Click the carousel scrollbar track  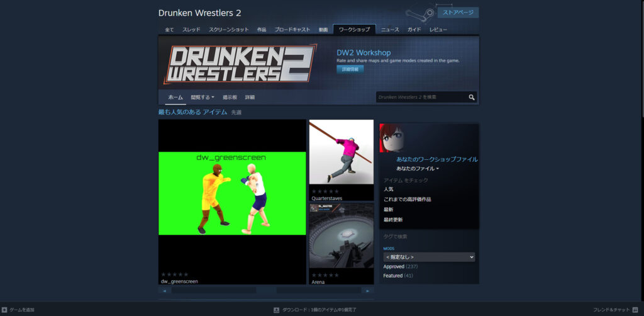tap(266, 291)
